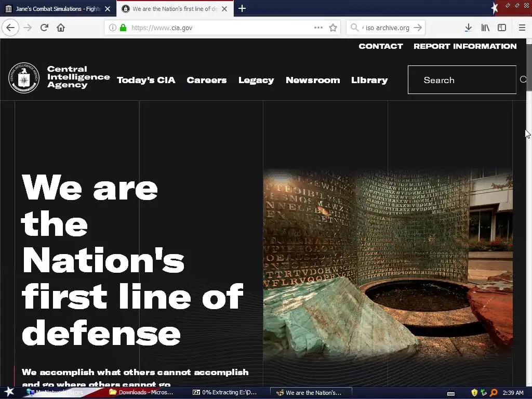Image resolution: width=532 pixels, height=399 pixels.
Task: Click the keyboard icon in the tray
Action: pyautogui.click(x=451, y=393)
